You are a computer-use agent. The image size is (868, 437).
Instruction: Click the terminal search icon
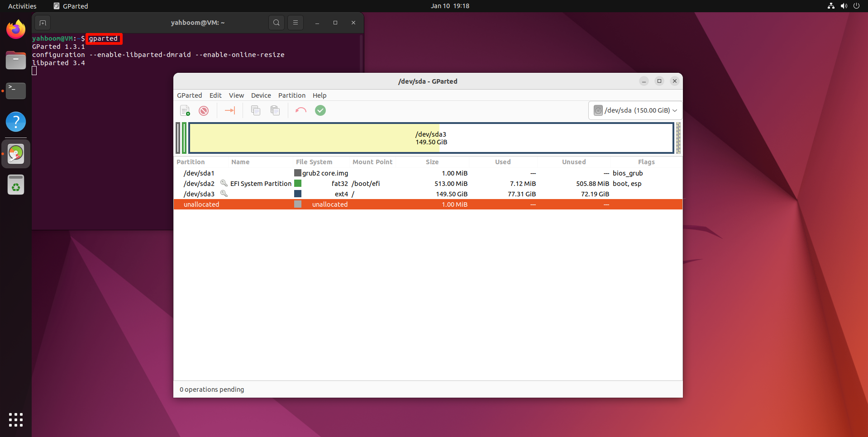point(277,23)
